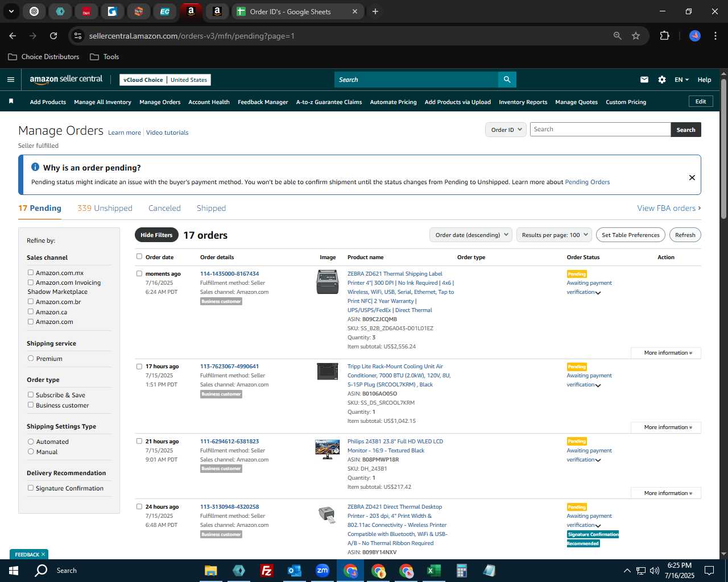Open the messages envelope icon
The width and height of the screenshot is (728, 582).
pos(644,80)
